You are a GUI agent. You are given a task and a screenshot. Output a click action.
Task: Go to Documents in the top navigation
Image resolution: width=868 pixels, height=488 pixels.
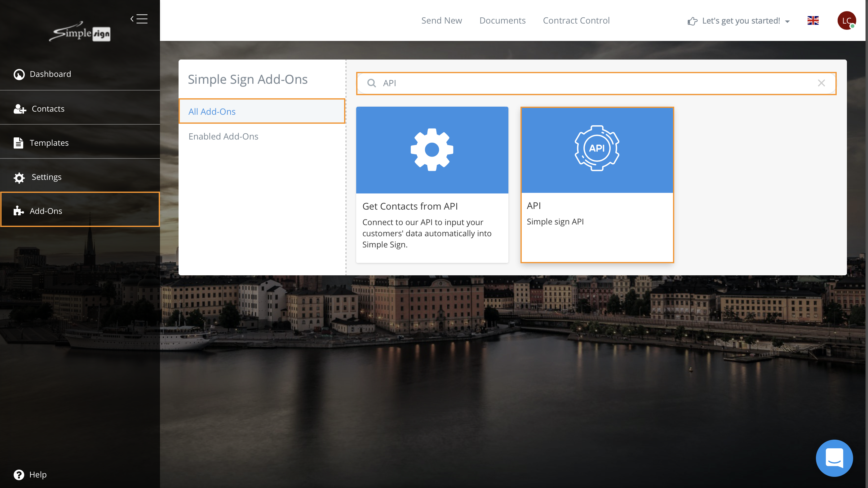(x=503, y=20)
